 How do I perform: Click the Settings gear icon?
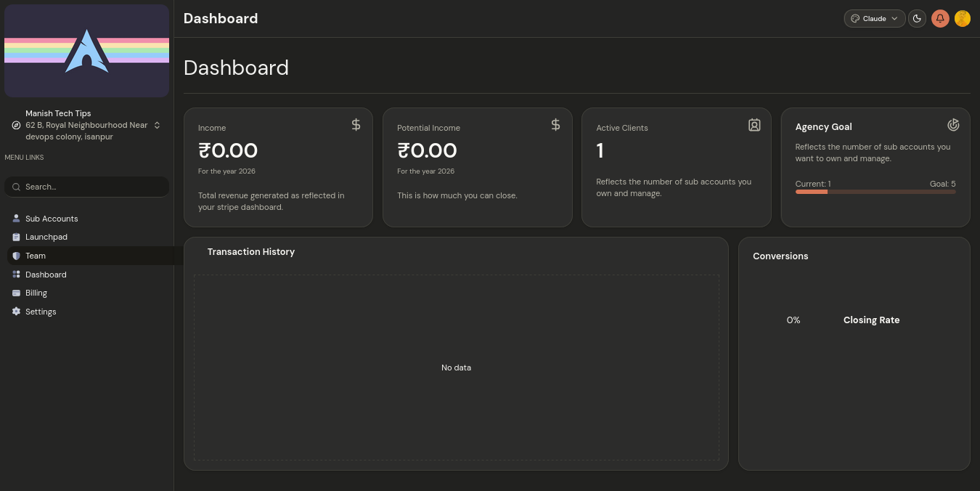coord(16,312)
